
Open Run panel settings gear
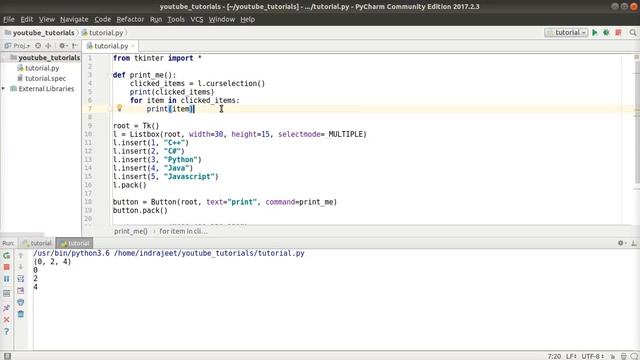621,243
